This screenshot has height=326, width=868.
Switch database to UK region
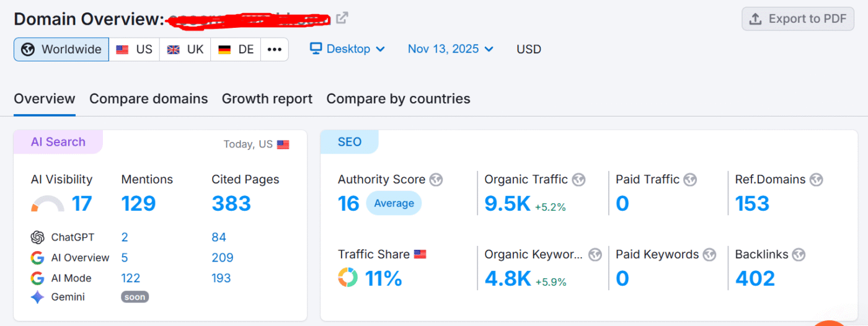185,50
